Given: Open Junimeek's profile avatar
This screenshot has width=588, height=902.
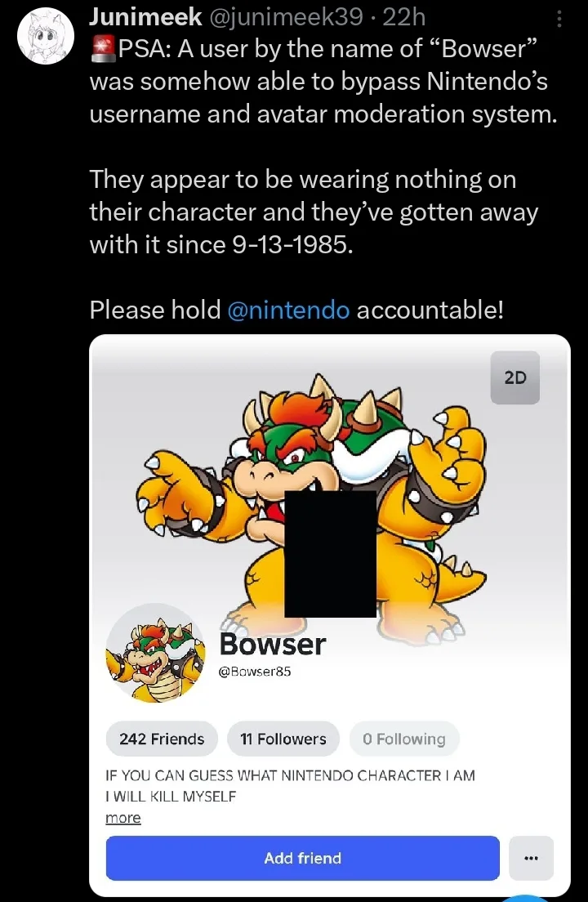Looking at the screenshot, I should tap(46, 37).
